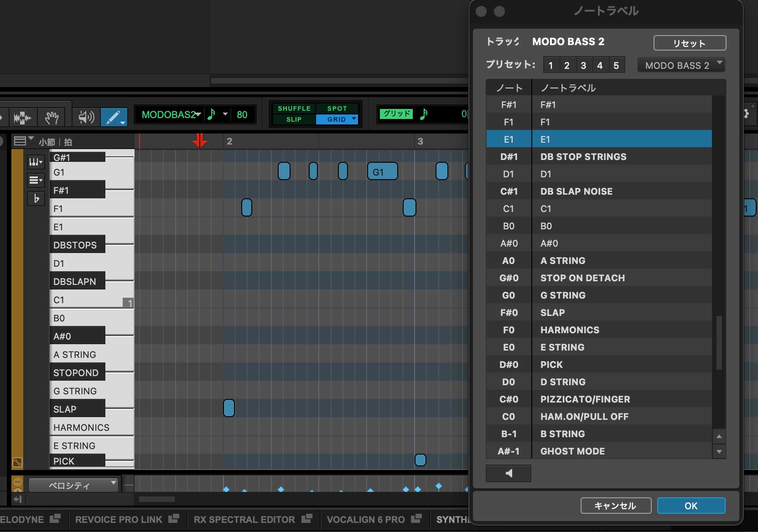This screenshot has height=532, width=758.
Task: Pop out the REVOICE PRO LINK tab
Action: coord(173,519)
